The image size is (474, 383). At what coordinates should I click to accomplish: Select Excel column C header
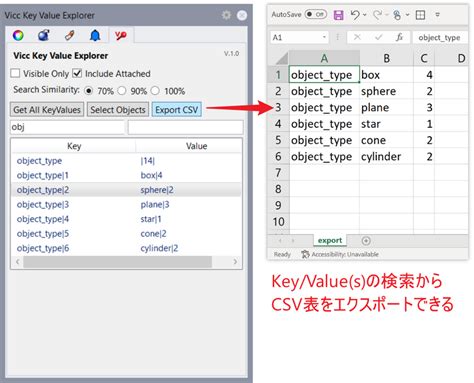[424, 58]
